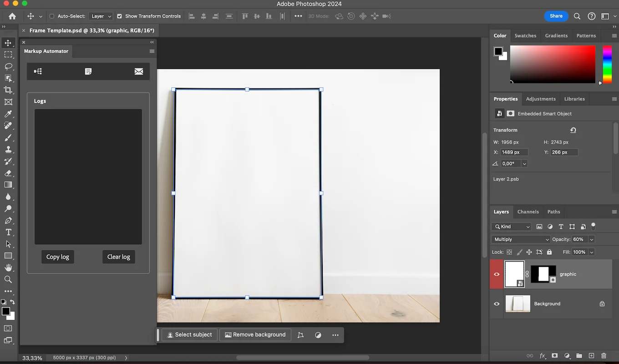Viewport: 619px width, 364px height.
Task: Hide the graphic layer
Action: tap(497, 274)
